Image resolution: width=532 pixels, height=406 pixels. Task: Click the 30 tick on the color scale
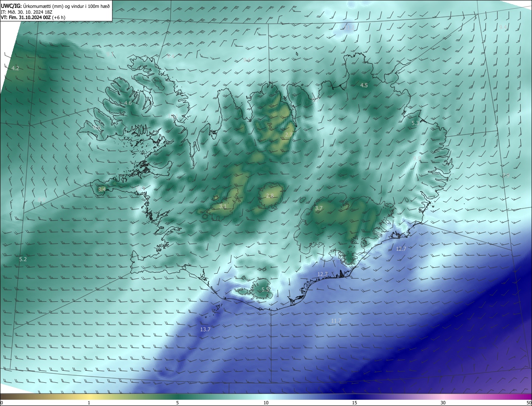(x=443, y=403)
